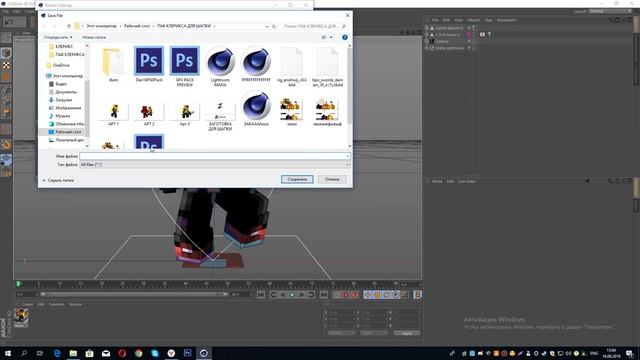Open the view options dropdown in Save dialog

pyautogui.click(x=331, y=37)
